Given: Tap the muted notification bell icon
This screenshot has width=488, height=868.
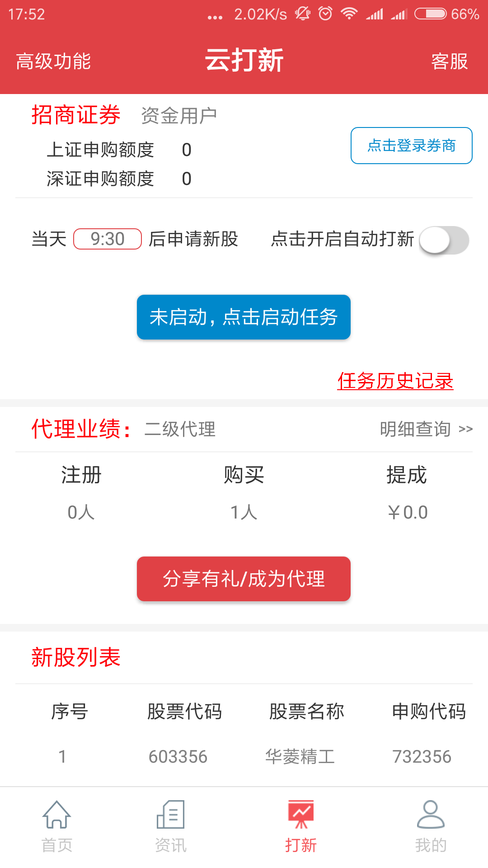Looking at the screenshot, I should tap(303, 14).
